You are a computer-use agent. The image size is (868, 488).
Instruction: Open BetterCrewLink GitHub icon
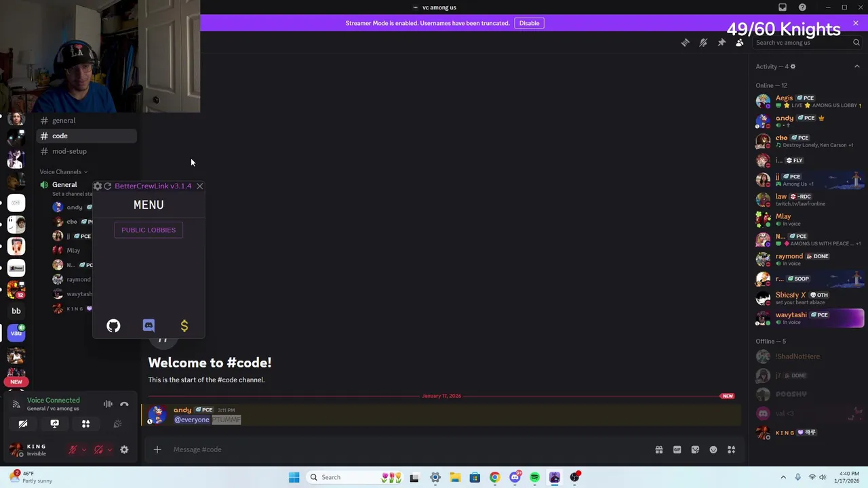pos(113,326)
